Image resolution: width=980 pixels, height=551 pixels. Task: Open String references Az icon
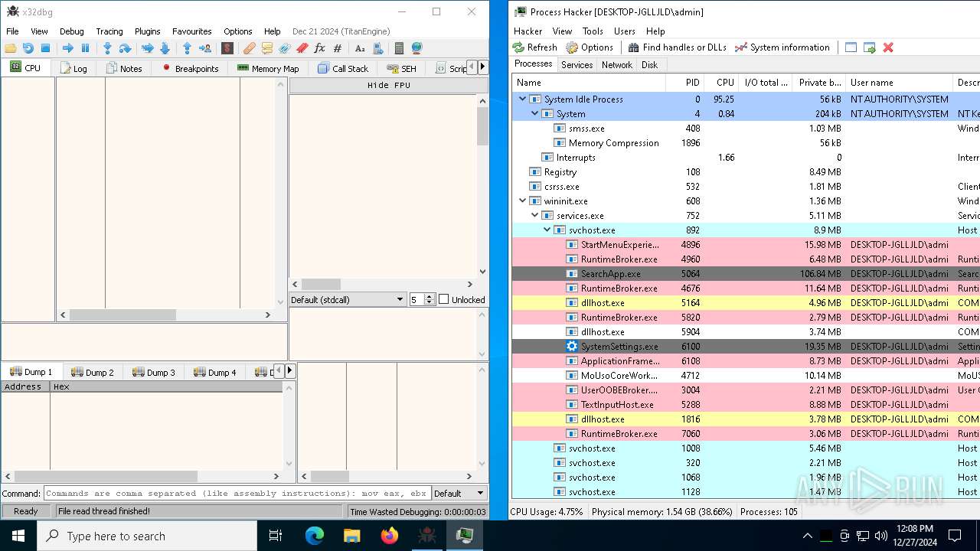360,48
